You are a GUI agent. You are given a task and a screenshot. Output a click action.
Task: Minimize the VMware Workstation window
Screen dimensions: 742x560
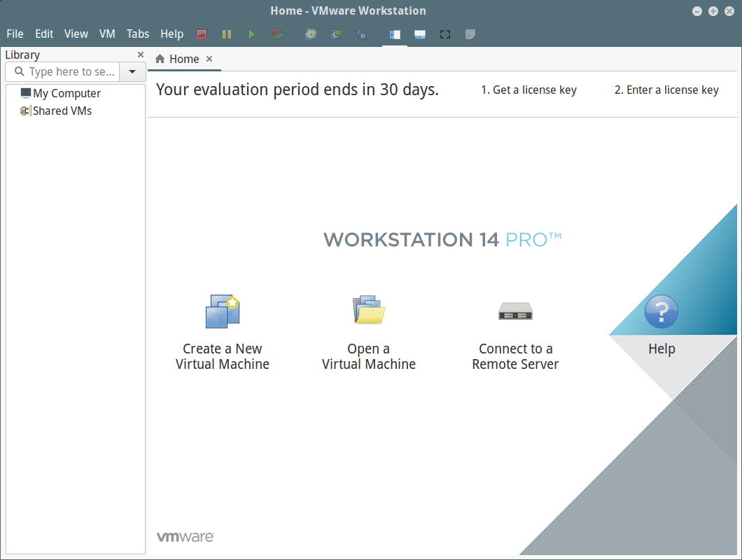697,11
